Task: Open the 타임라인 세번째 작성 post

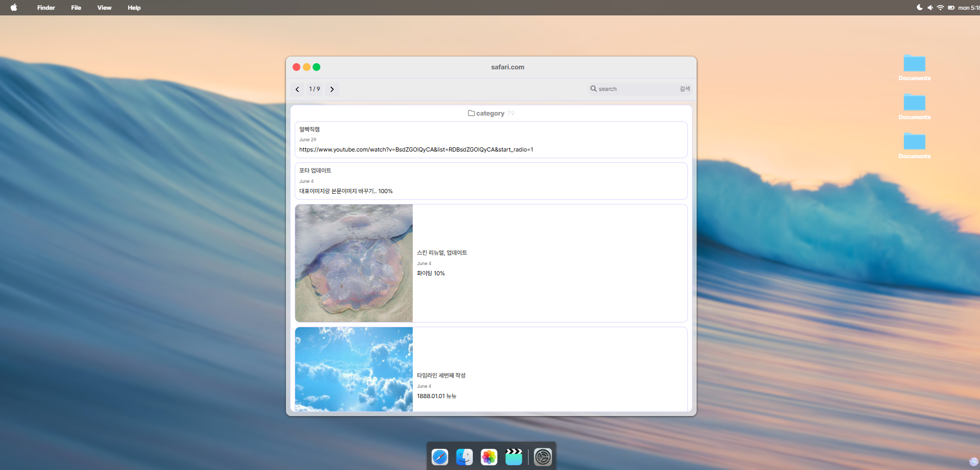Action: tap(441, 375)
